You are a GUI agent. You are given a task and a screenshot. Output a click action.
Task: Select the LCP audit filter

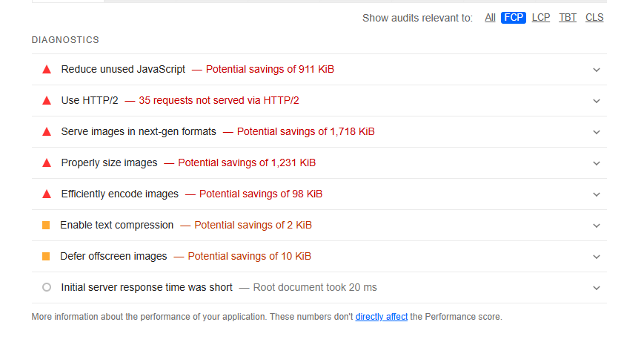[541, 18]
